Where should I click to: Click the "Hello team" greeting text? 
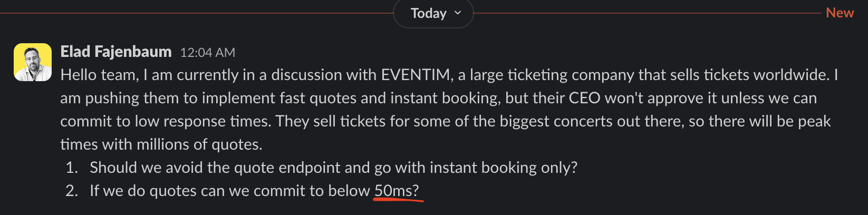click(98, 75)
